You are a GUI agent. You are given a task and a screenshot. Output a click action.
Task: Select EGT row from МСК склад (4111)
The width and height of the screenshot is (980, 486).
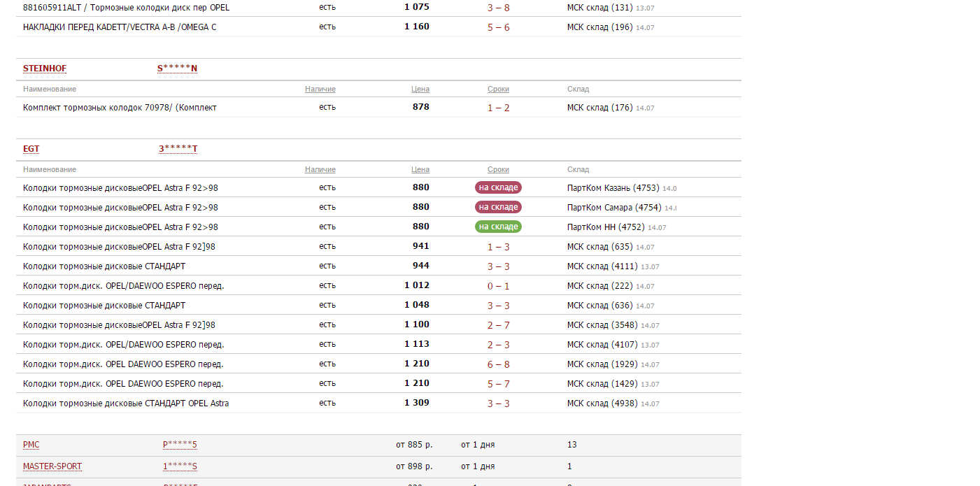coord(378,266)
